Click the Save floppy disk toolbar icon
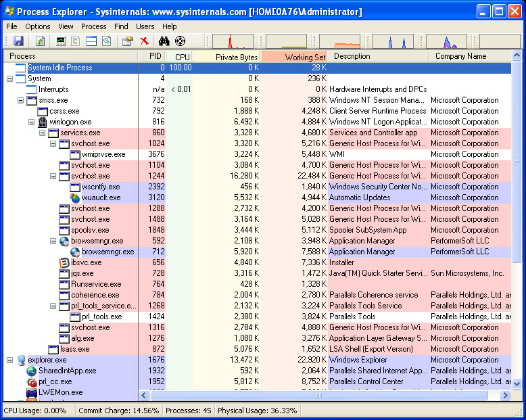The width and height of the screenshot is (526, 420). click(18, 41)
